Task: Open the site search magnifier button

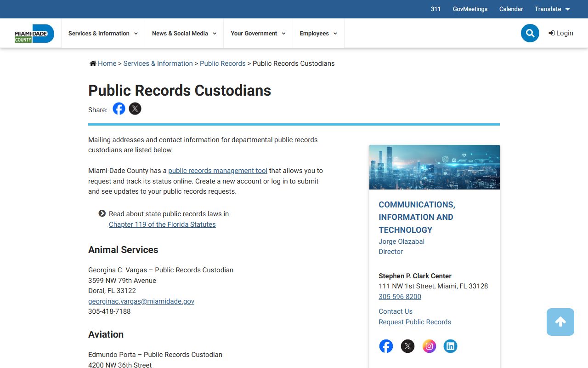Action: coord(530,33)
